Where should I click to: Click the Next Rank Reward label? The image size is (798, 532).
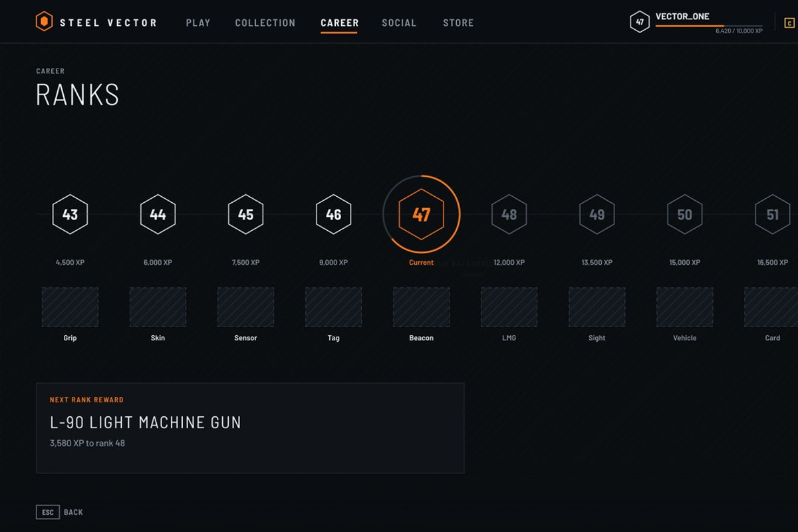pos(86,400)
